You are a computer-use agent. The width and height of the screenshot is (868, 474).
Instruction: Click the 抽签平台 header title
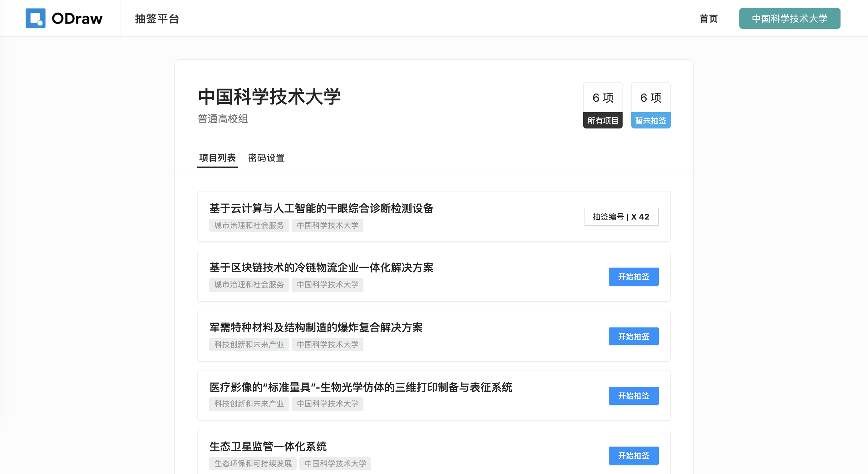click(x=157, y=18)
